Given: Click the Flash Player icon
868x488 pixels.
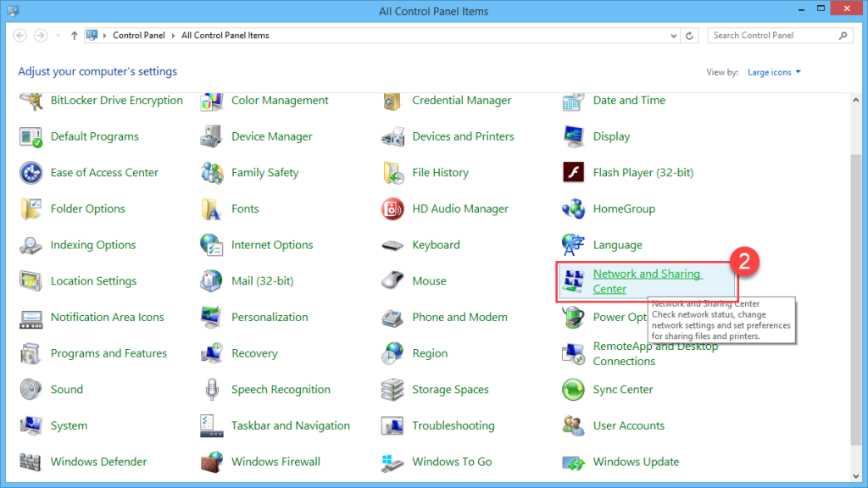Looking at the screenshot, I should (x=573, y=173).
